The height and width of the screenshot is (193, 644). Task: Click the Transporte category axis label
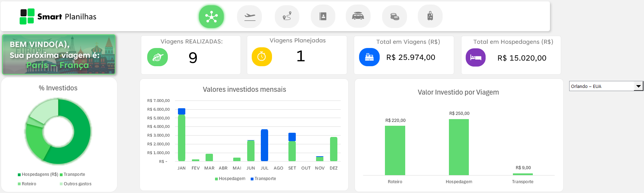click(x=523, y=182)
